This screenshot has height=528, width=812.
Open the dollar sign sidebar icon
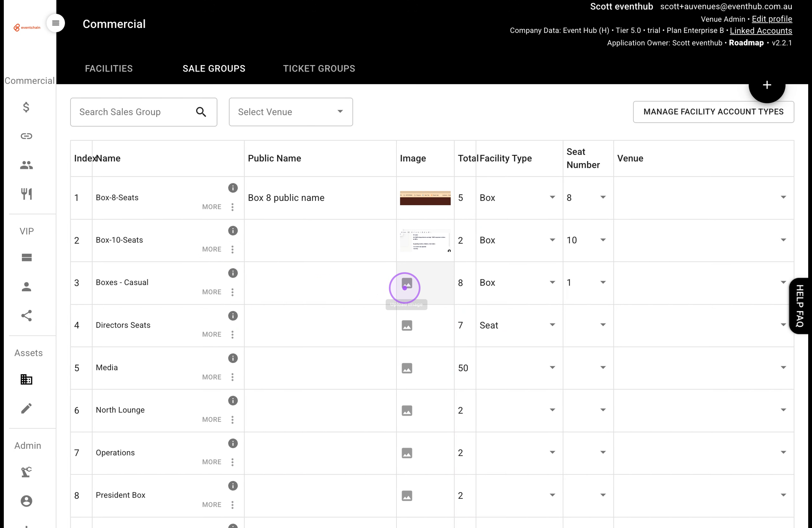[26, 107]
